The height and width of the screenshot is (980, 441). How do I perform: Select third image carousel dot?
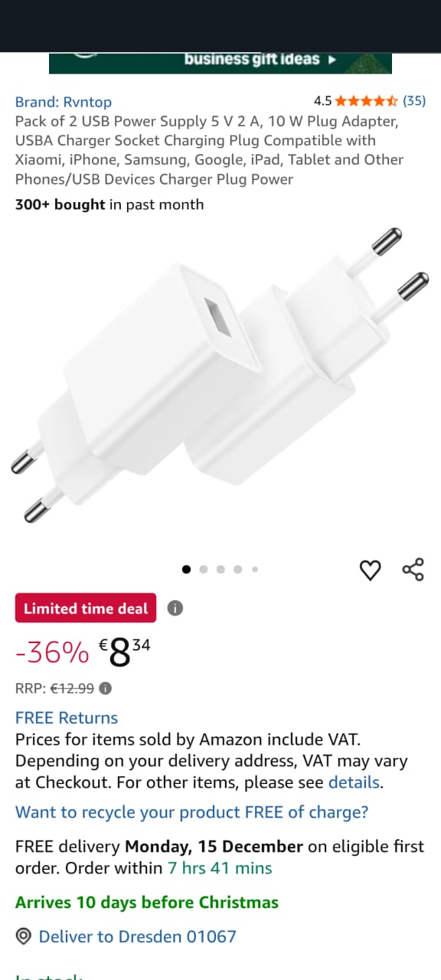tap(220, 569)
